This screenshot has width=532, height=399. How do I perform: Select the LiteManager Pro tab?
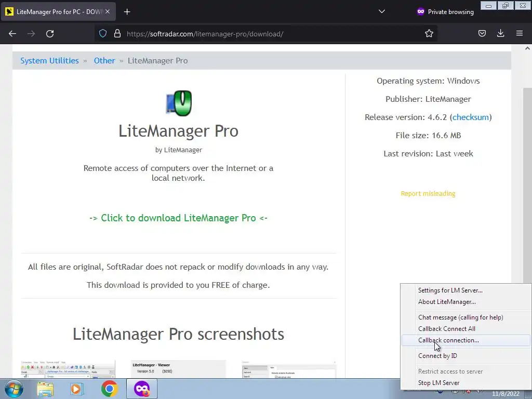pos(58,11)
